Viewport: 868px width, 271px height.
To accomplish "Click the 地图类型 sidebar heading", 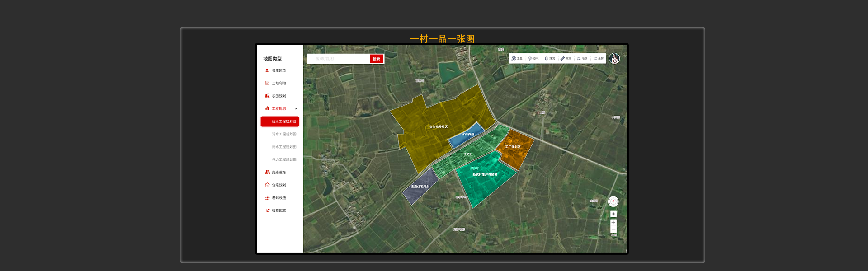I will point(272,59).
